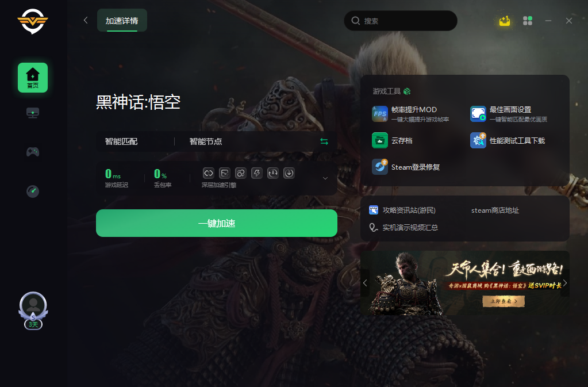Open the steam商店地址 link
This screenshot has height=387, width=588.
[x=495, y=210]
